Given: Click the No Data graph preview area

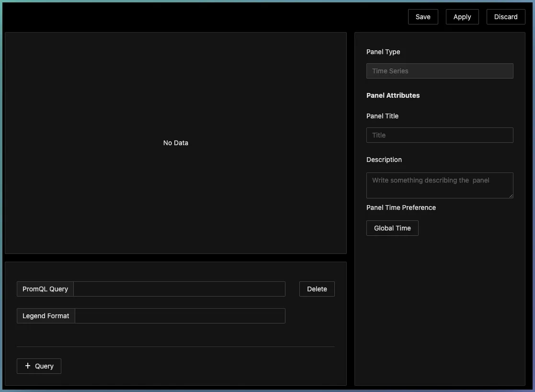Looking at the screenshot, I should (x=175, y=143).
